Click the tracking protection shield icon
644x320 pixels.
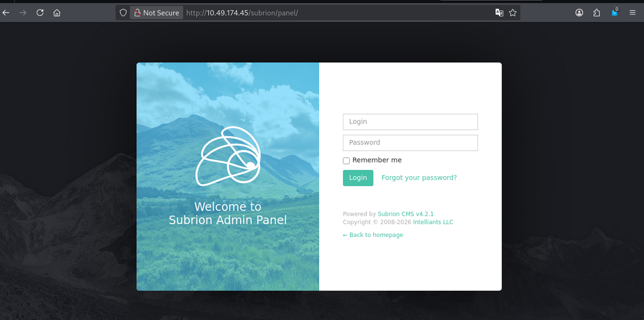123,12
